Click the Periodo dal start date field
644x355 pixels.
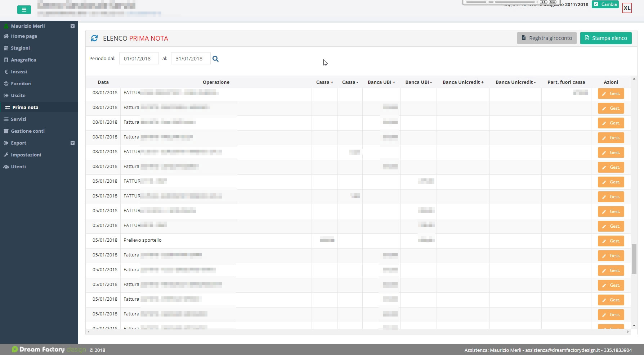pos(139,59)
